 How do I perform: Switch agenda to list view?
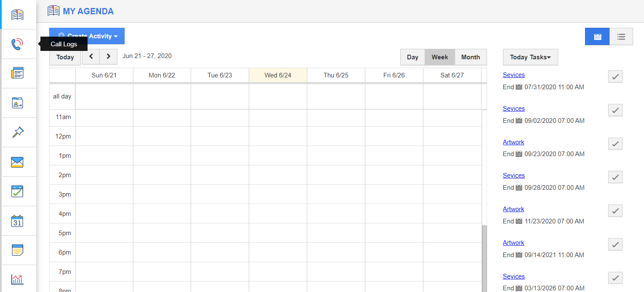coord(621,36)
